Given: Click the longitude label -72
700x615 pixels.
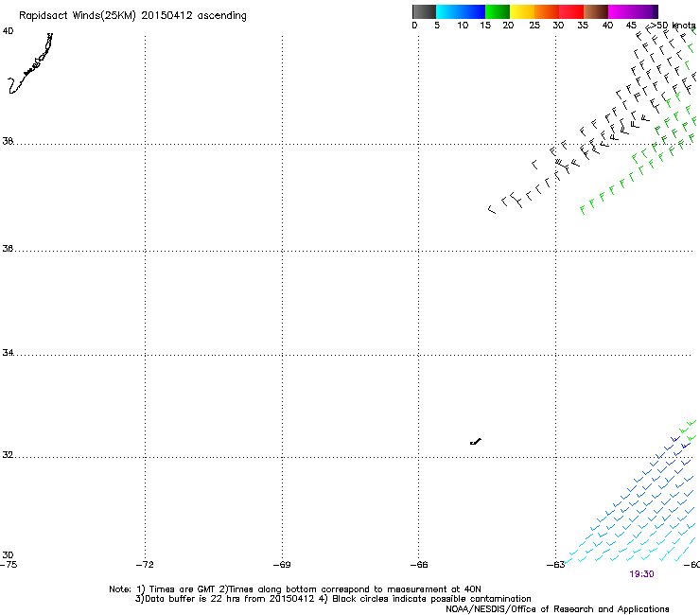Looking at the screenshot, I should pyautogui.click(x=145, y=565).
